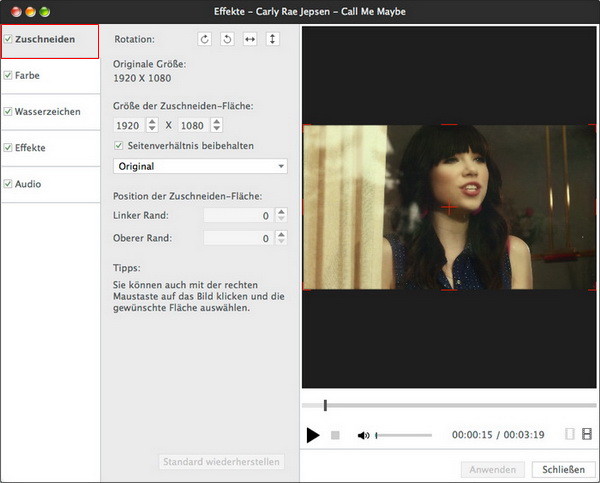
Task: Increase crop width stepper next to 1920
Action: point(152,122)
